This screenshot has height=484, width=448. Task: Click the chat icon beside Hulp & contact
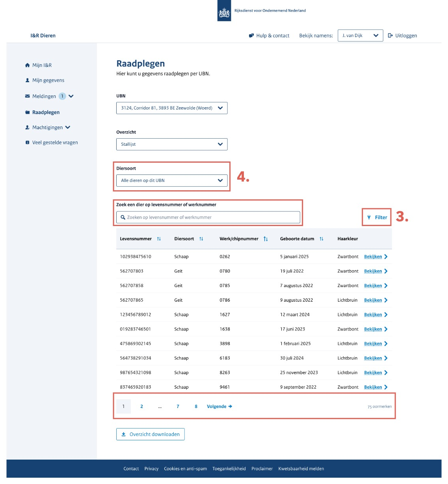coord(251,36)
